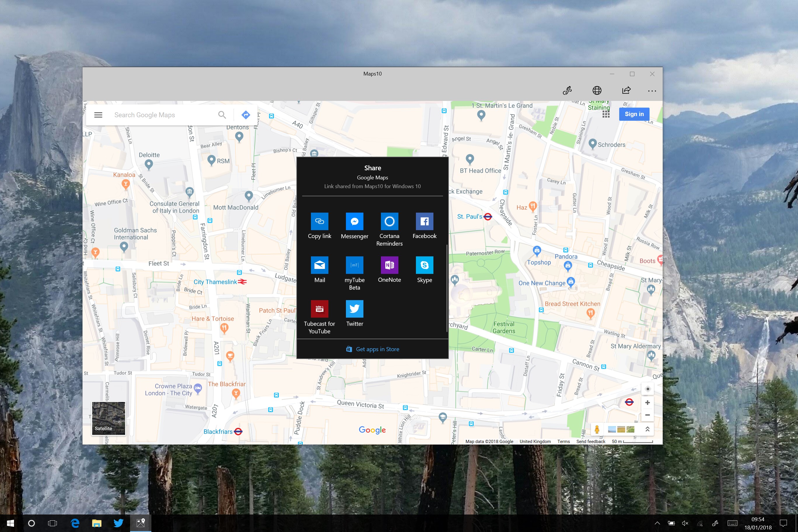Image resolution: width=798 pixels, height=532 pixels.
Task: Zoom in with the plus button
Action: tap(647, 403)
